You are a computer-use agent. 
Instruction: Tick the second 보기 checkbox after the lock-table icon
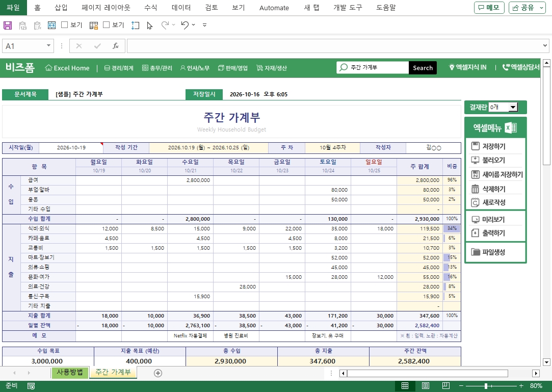[107, 24]
